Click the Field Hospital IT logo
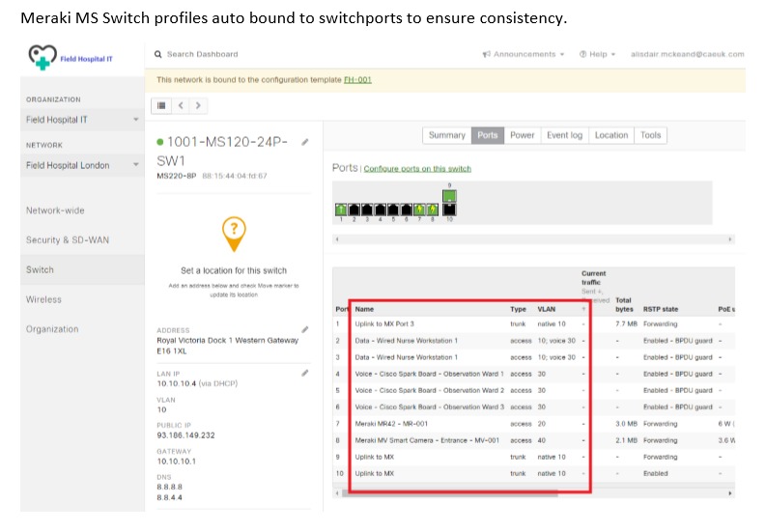Image resolution: width=765 pixels, height=532 pixels. click(x=71, y=58)
